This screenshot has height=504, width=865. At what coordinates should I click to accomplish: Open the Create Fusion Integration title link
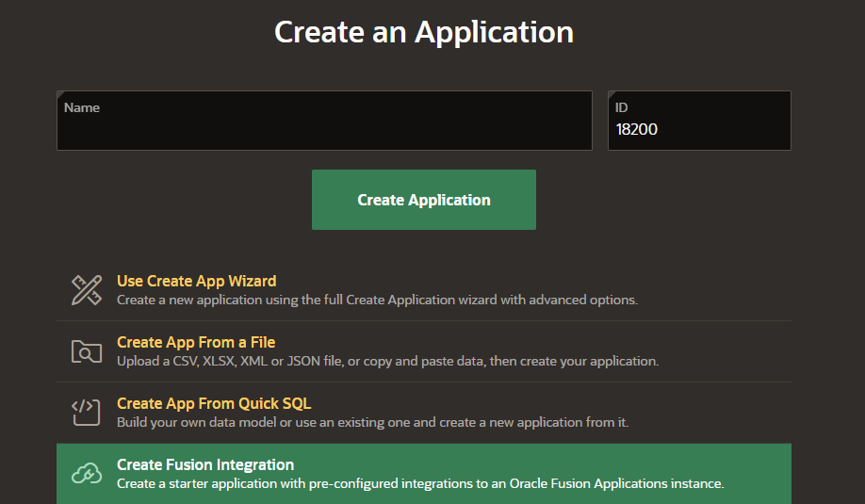pos(205,464)
